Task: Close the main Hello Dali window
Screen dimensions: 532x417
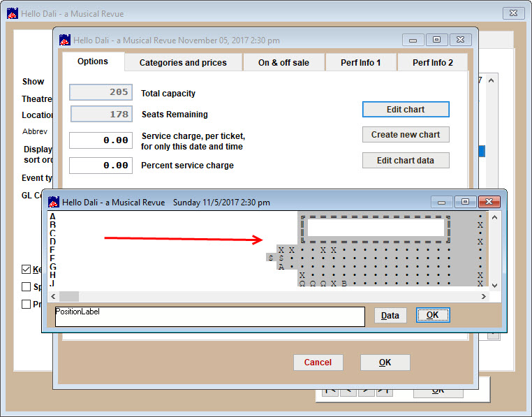Action: pos(514,13)
